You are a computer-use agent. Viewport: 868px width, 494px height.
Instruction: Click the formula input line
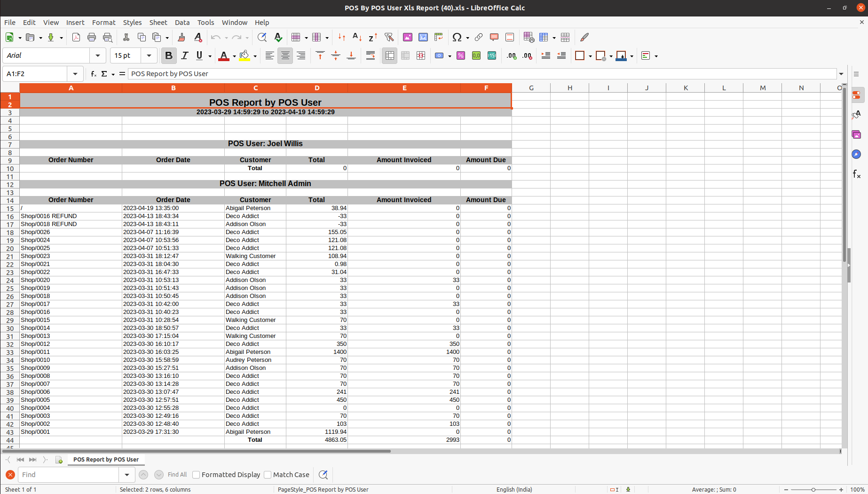click(483, 74)
